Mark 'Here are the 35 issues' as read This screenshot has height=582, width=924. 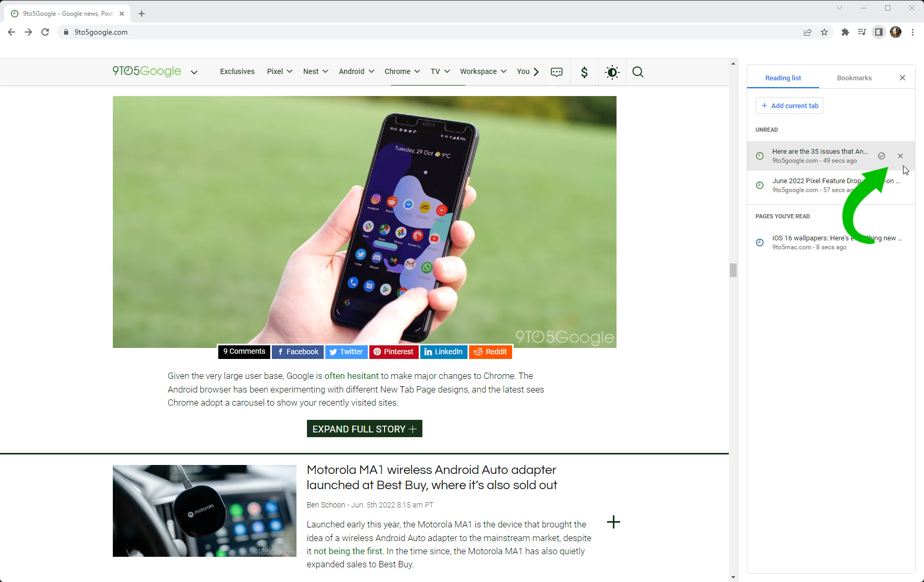[x=881, y=155]
